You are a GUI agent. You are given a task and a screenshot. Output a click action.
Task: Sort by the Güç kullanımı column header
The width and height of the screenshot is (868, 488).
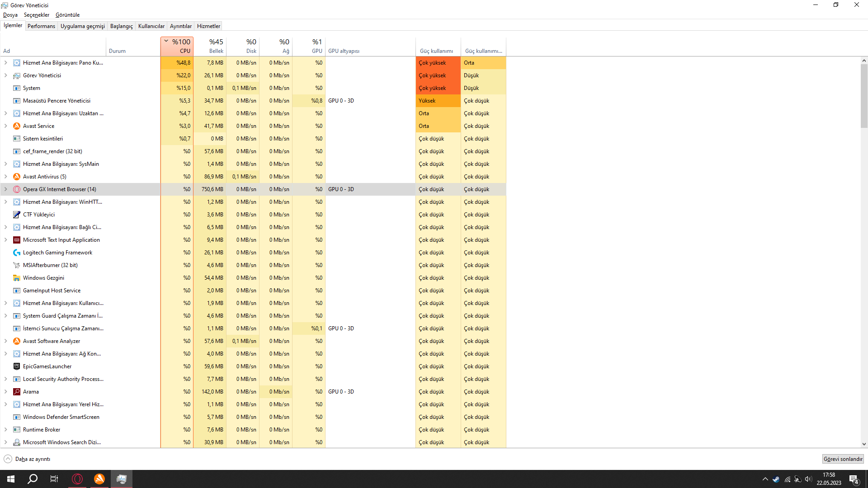pyautogui.click(x=438, y=47)
